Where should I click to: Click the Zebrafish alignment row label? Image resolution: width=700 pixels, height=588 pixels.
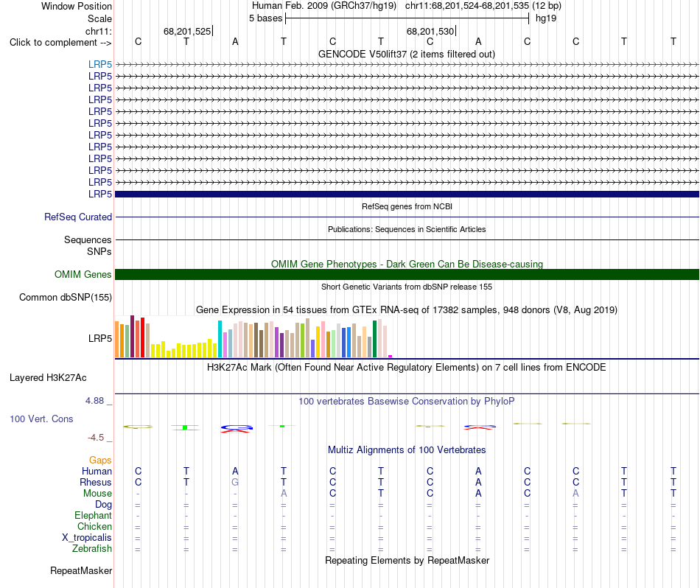[92, 549]
